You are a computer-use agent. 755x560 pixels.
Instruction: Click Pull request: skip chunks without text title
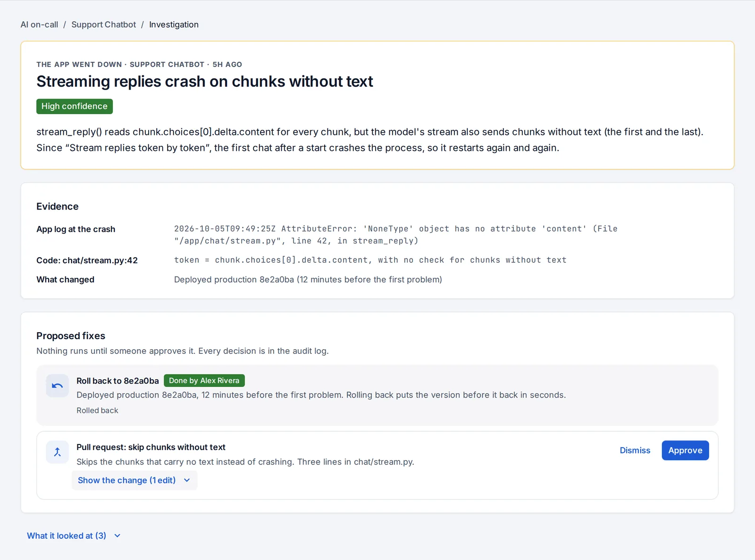[151, 447]
